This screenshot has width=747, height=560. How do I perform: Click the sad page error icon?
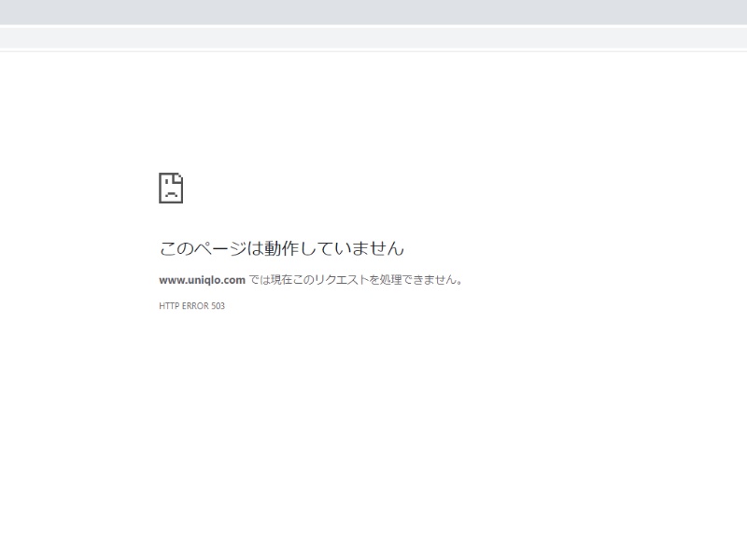(x=171, y=188)
